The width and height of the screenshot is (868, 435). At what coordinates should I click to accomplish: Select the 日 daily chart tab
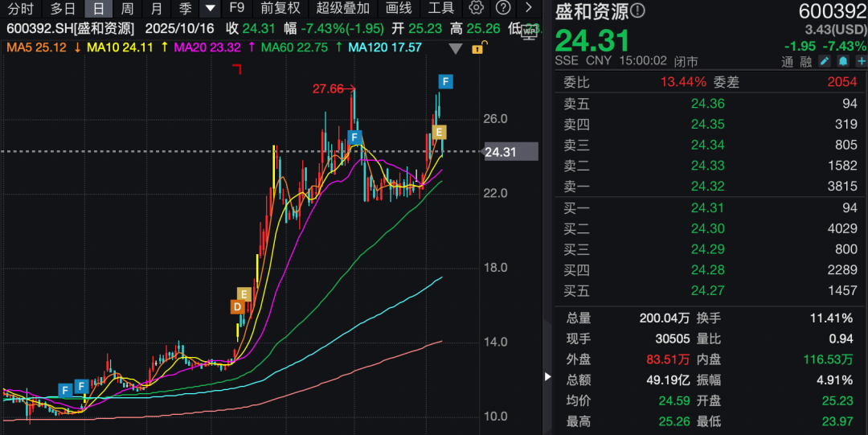click(99, 8)
